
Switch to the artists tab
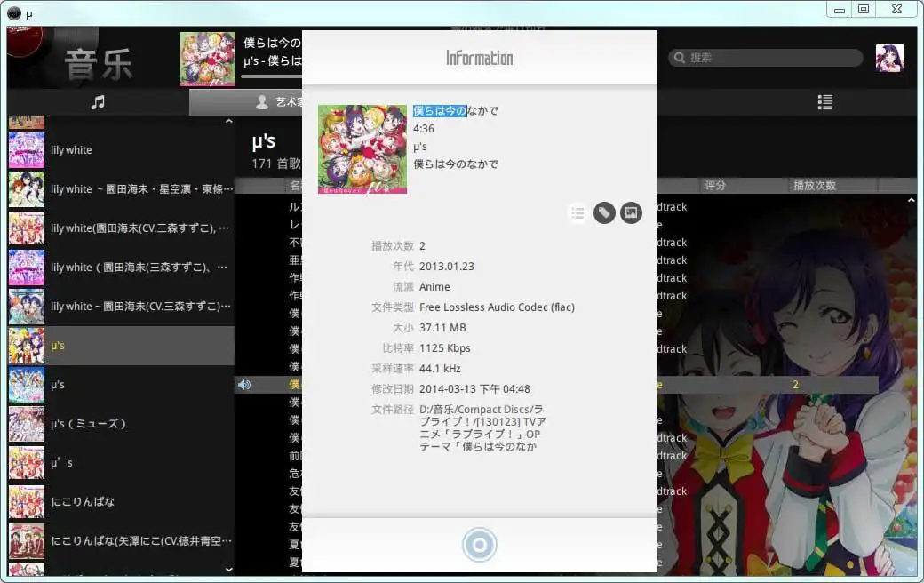click(246, 102)
